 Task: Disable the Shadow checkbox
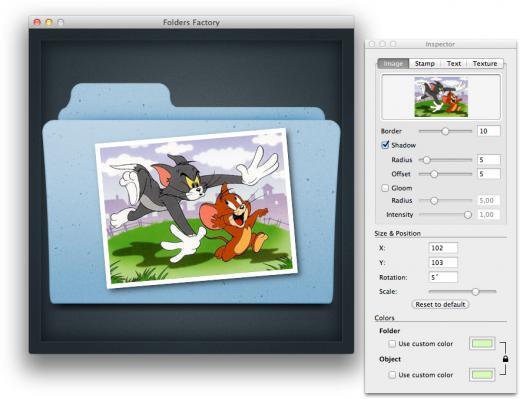click(385, 145)
